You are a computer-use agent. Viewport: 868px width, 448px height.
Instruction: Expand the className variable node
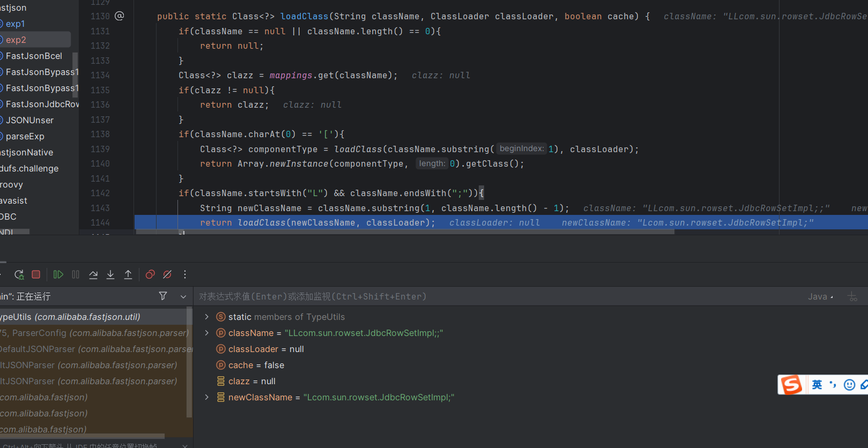click(x=207, y=333)
